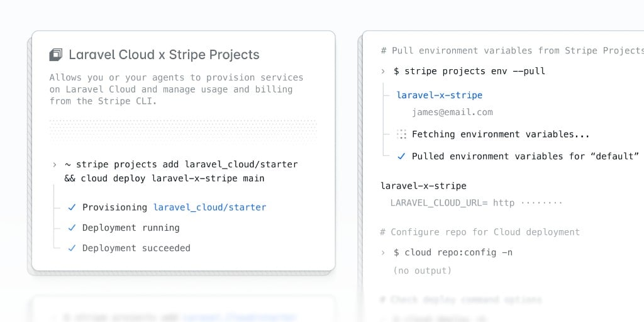Click the '(no output)' text
This screenshot has width=644, height=322.
422,270
